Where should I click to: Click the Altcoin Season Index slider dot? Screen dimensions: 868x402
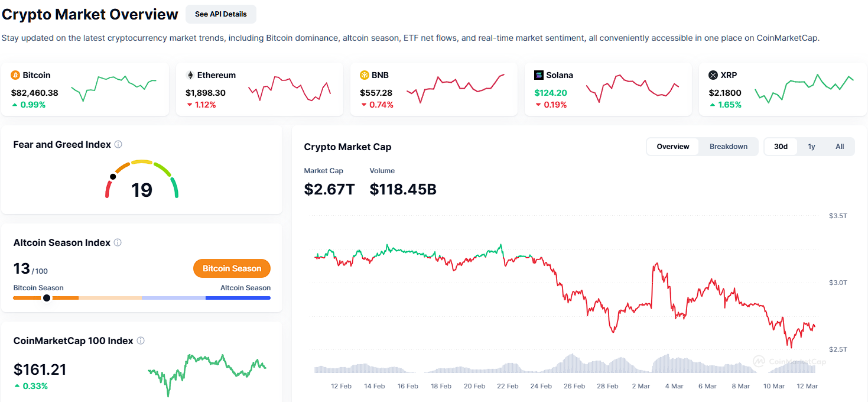47,298
